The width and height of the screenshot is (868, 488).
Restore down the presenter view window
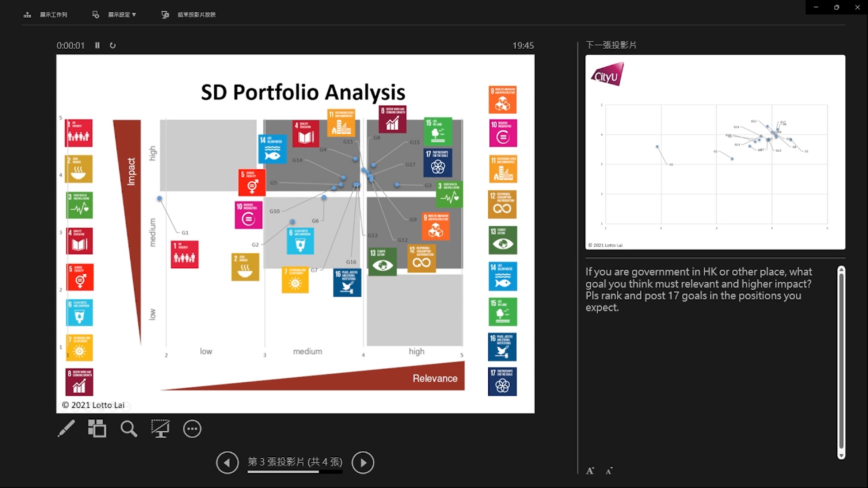836,7
